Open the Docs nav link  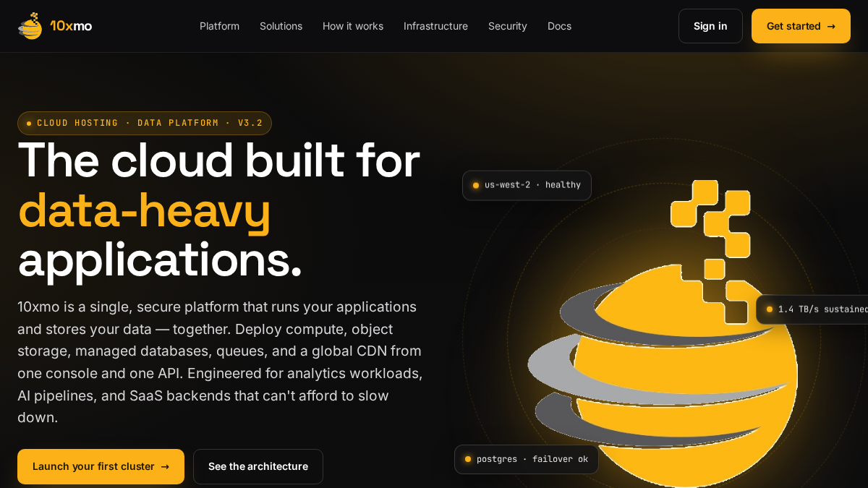[x=559, y=26]
